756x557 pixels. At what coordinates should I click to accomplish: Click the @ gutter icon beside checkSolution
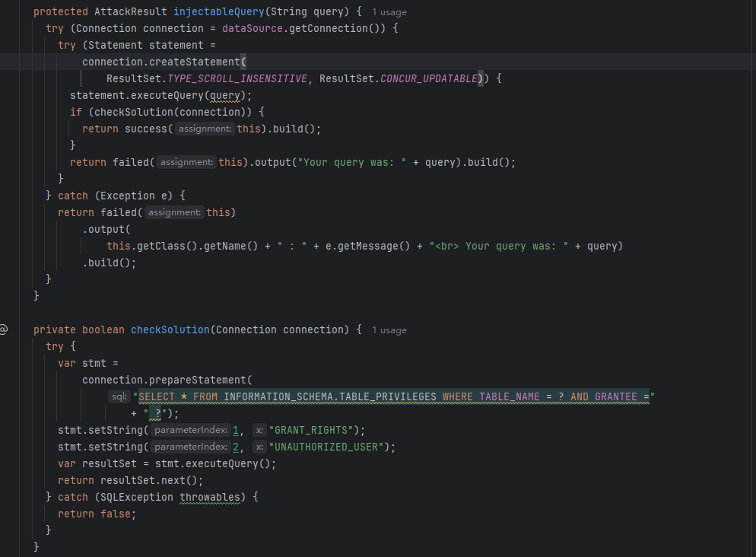(x=3, y=329)
